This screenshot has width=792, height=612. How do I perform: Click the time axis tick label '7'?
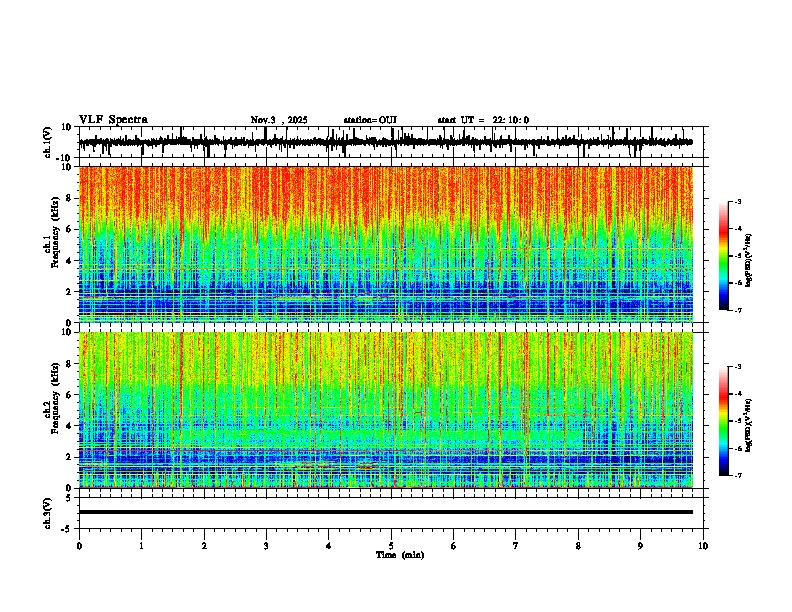516,546
